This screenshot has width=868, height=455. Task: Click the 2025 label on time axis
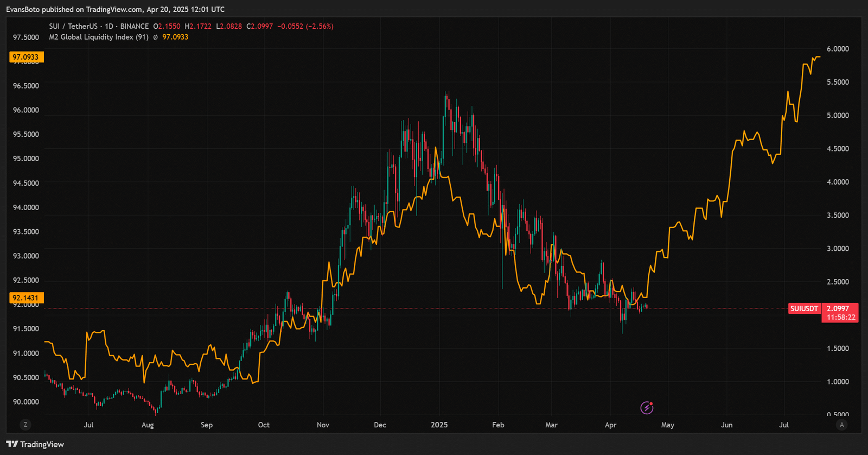[439, 425]
